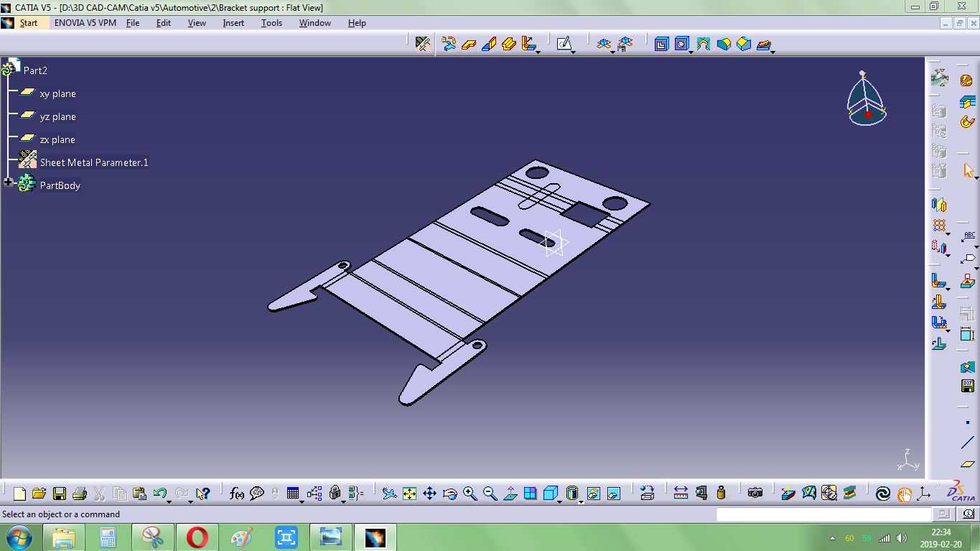Viewport: 980px width, 551px height.
Task: Click the 3D compass in viewport
Action: pyautogui.click(x=867, y=99)
